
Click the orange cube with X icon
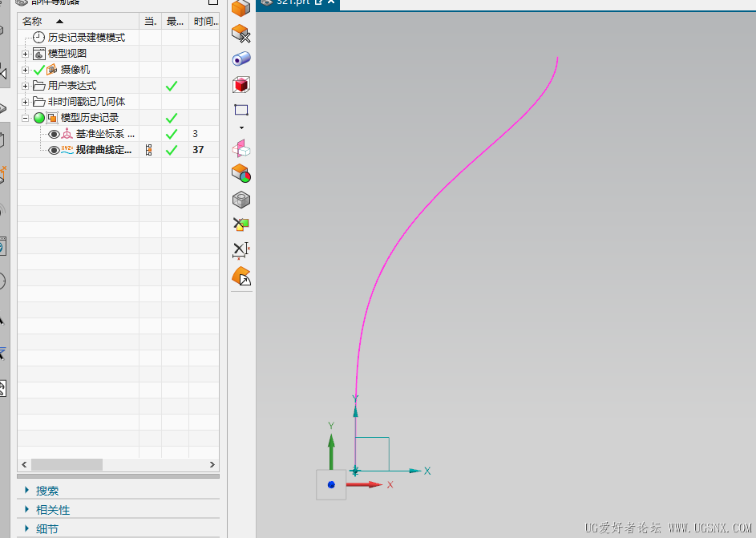241,34
